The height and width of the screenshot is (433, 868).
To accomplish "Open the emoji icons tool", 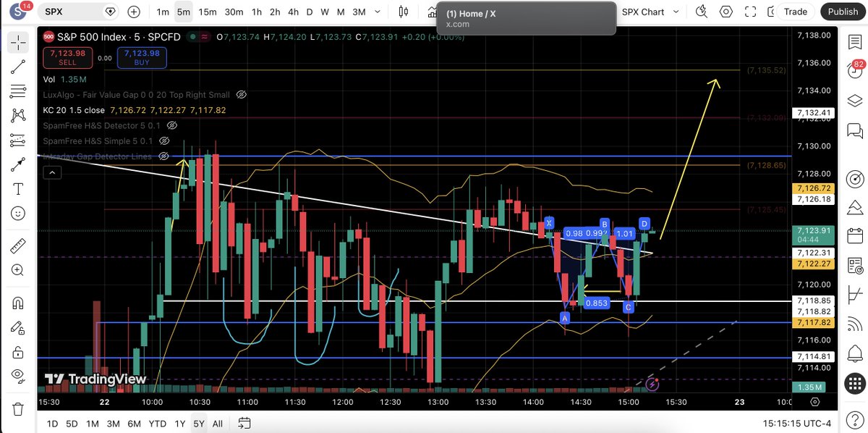I will [x=18, y=214].
